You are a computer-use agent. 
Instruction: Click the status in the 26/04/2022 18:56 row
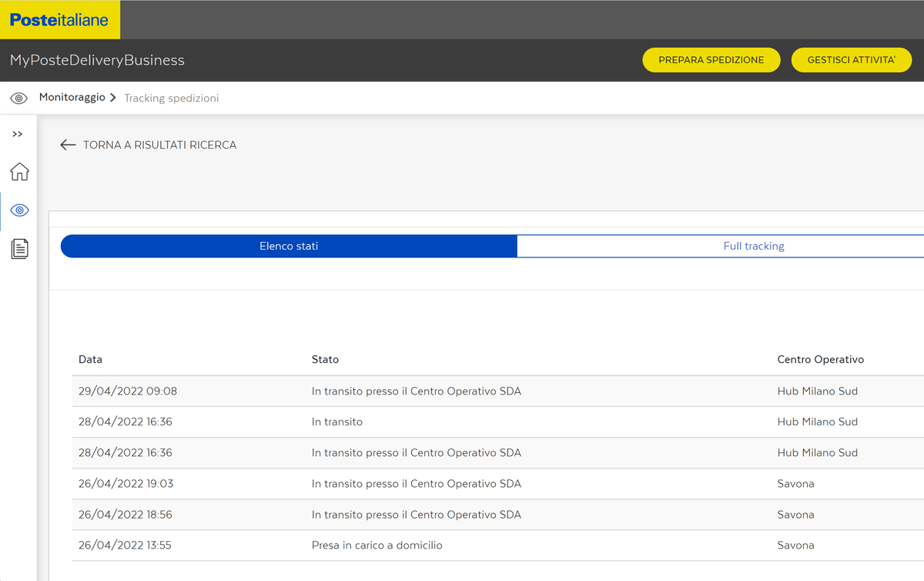point(417,515)
